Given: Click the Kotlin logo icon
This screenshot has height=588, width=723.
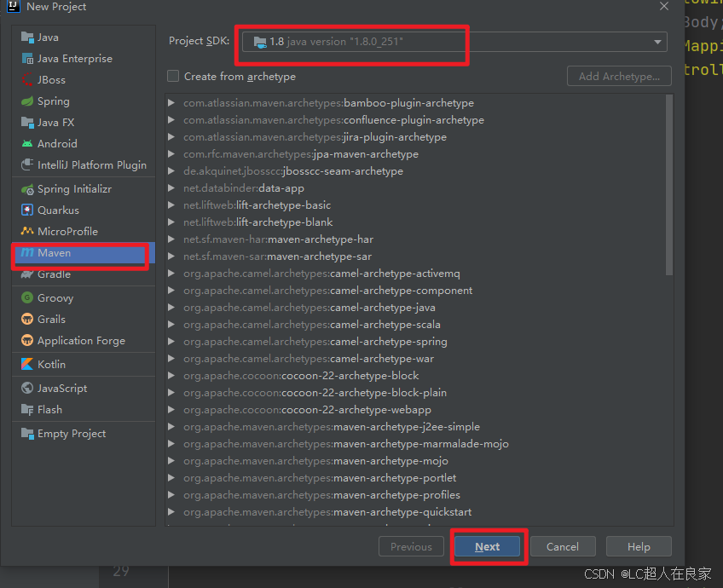Looking at the screenshot, I should click(27, 364).
